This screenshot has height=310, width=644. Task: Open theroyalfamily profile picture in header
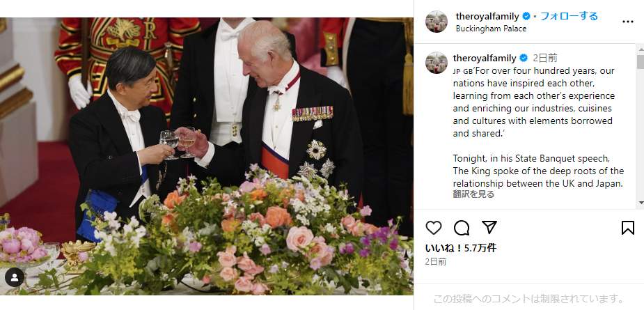pyautogui.click(x=436, y=22)
